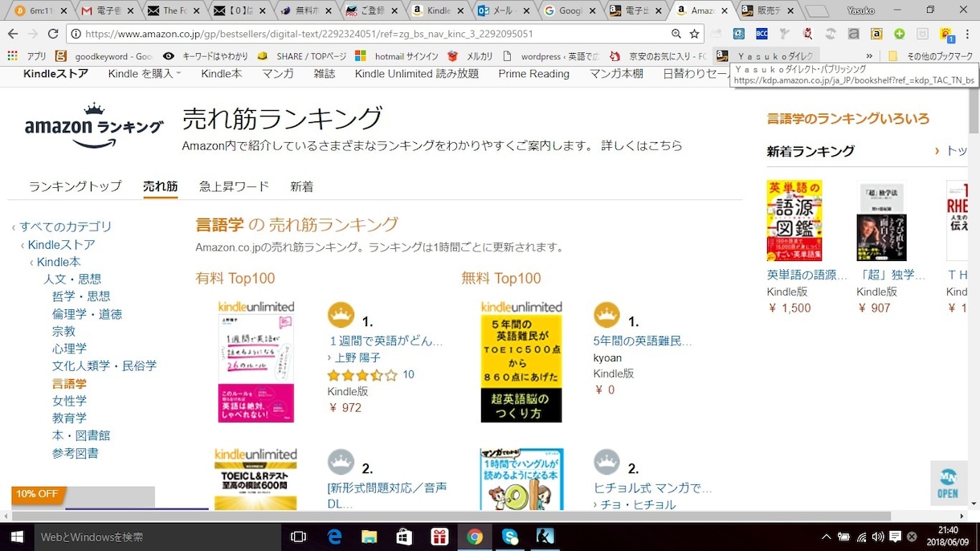
Task: Click the amazon ランキング logo
Action: [x=94, y=126]
